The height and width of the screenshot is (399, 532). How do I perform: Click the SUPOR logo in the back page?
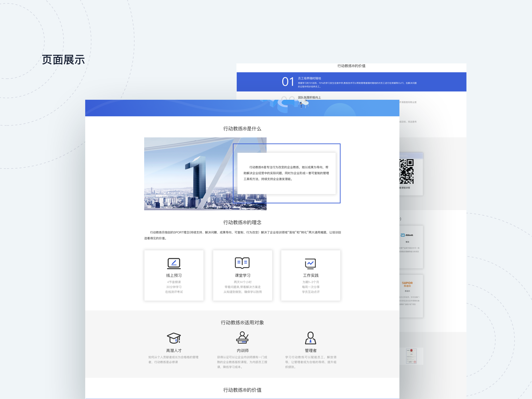(407, 284)
